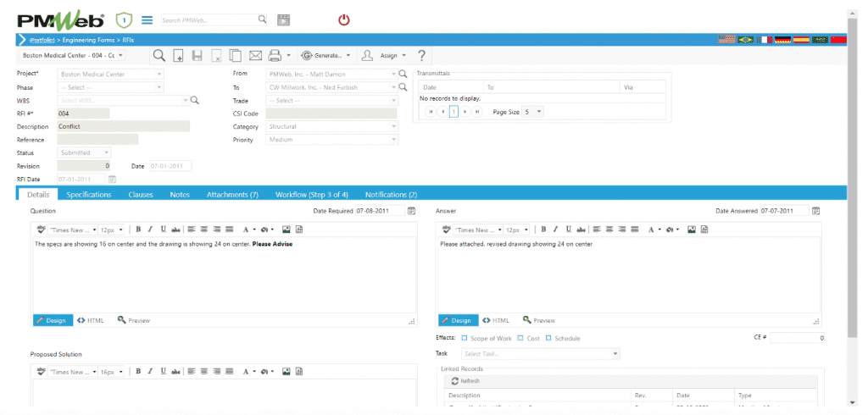Viewport: 868px width, 415px height.
Task: Click the toolbar search magnifier icon
Action: (x=159, y=55)
